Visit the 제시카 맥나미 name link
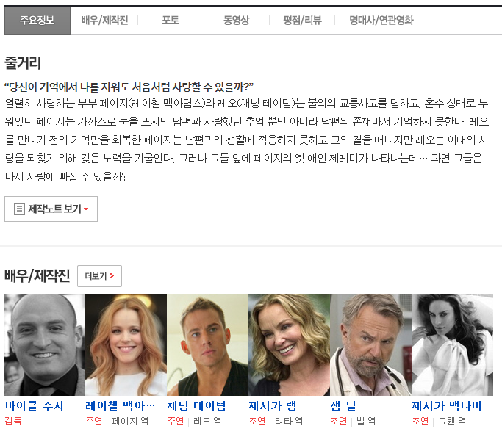The width and height of the screenshot is (502, 448). pyautogui.click(x=446, y=405)
